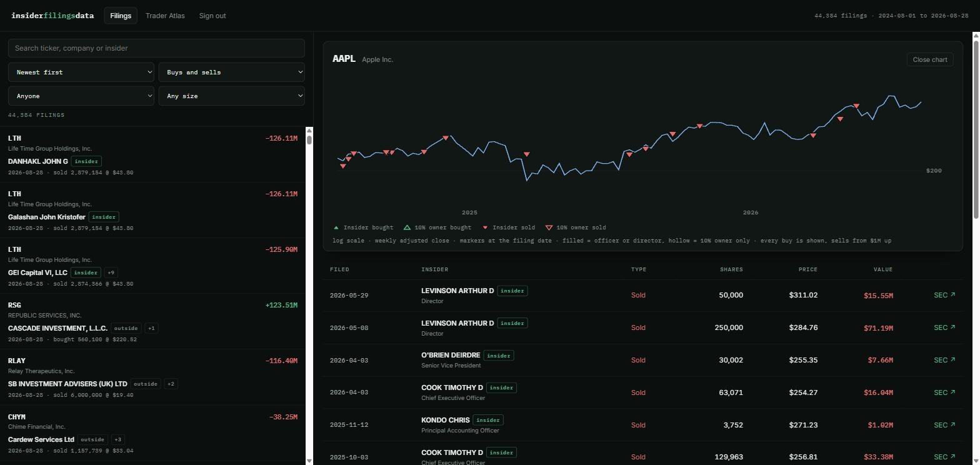The height and width of the screenshot is (465, 980).
Task: Open SEC link for 2026-05-29 Levinson filing
Action: [x=944, y=295]
